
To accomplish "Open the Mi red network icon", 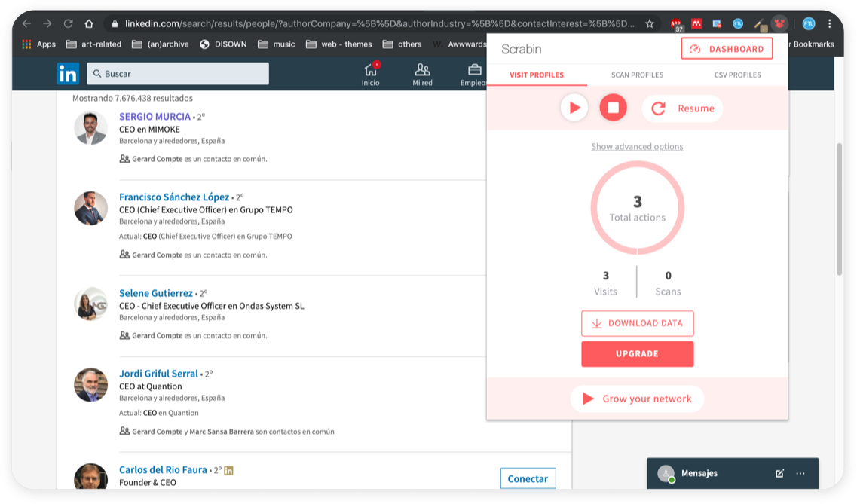I will tap(423, 75).
